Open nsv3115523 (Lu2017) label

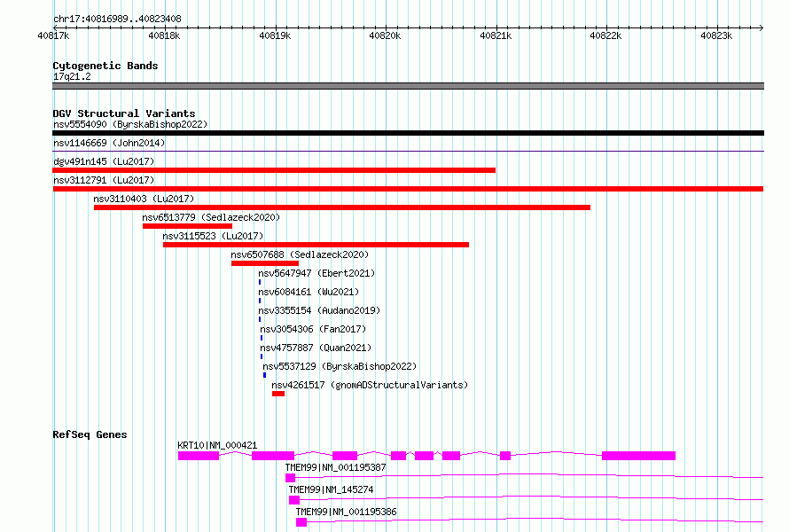pos(213,236)
